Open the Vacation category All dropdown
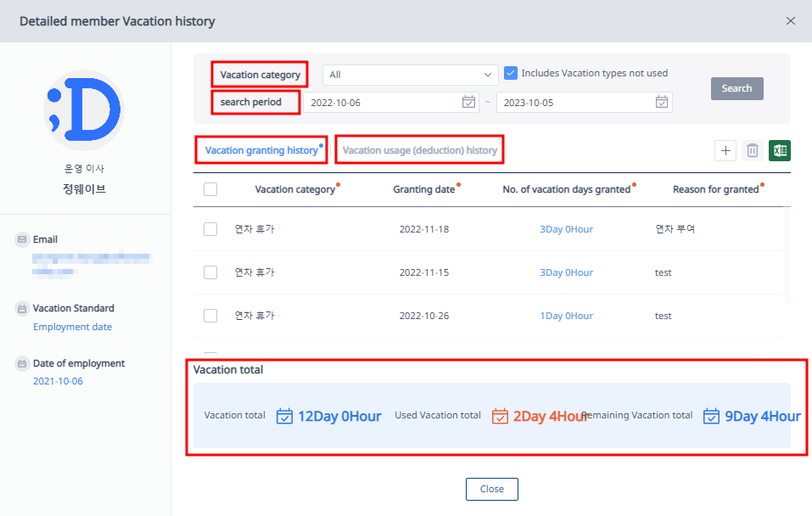The width and height of the screenshot is (812, 516). click(x=410, y=75)
